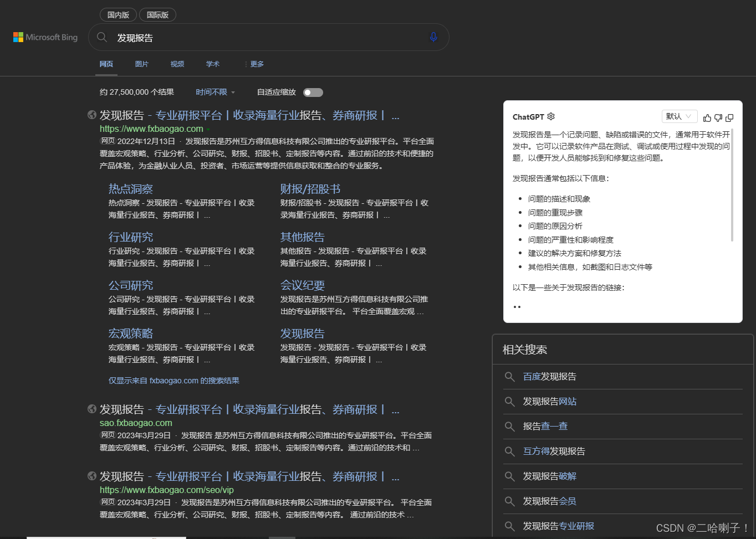Open ChatGPT panel settings gear icon

pyautogui.click(x=551, y=116)
